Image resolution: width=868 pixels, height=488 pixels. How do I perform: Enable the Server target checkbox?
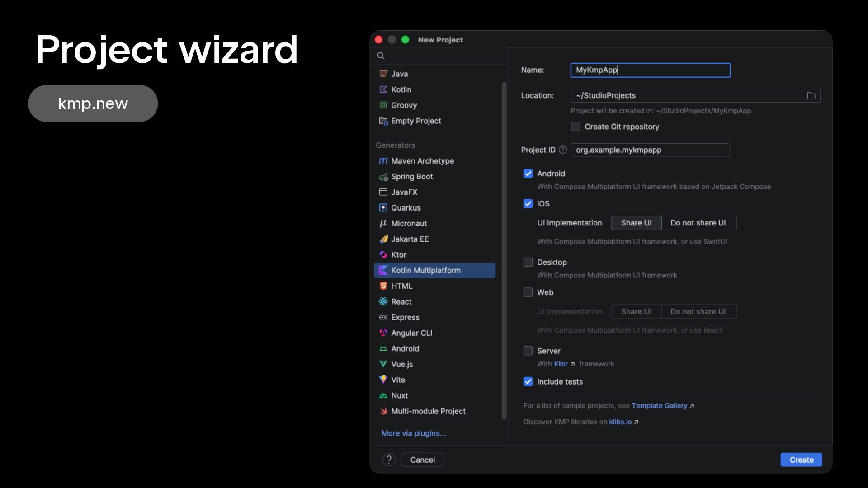528,351
